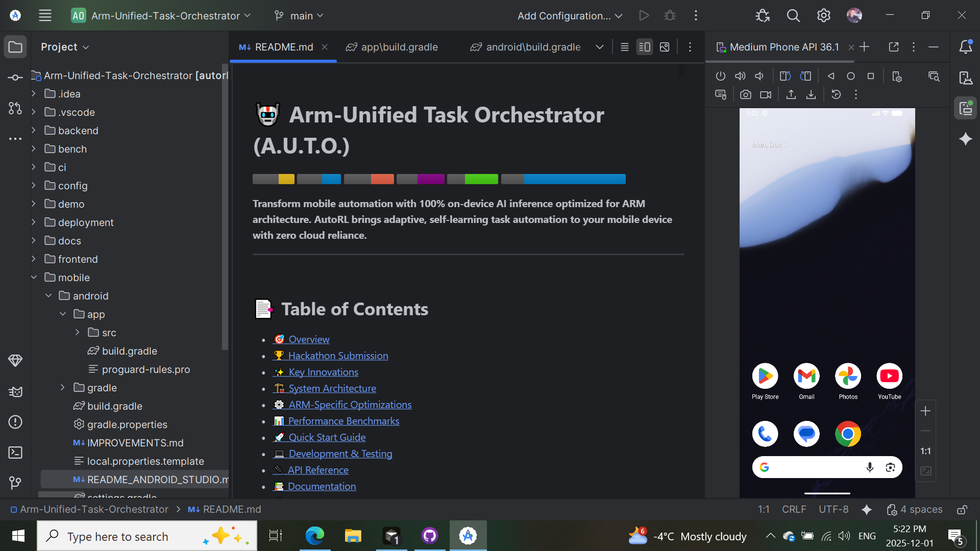Click the Performance Benchmarks link

pos(343,421)
